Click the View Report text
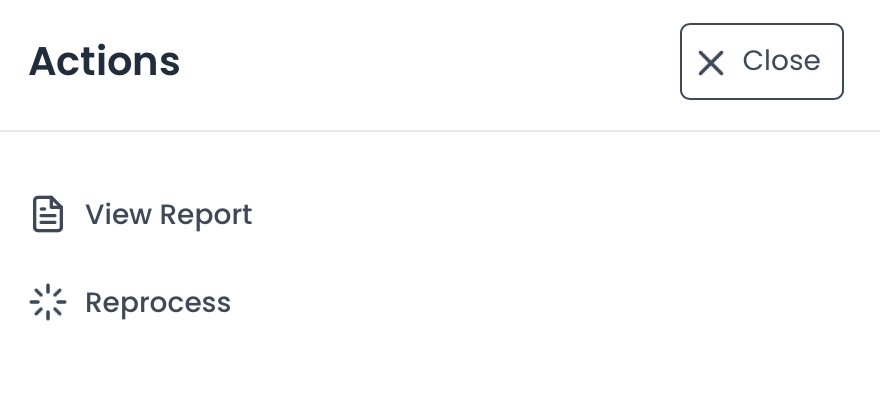The image size is (880, 404). (168, 215)
